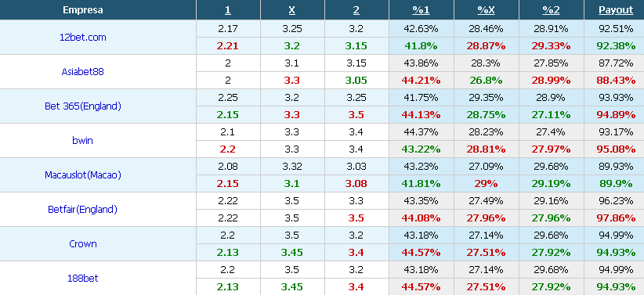
Task: Sort by the 1 column header
Action: coord(228,10)
